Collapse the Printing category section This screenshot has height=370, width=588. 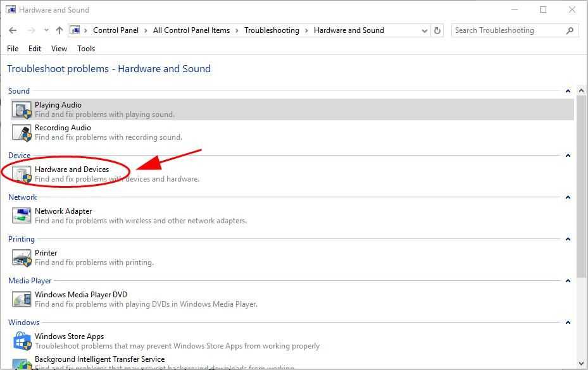568,239
